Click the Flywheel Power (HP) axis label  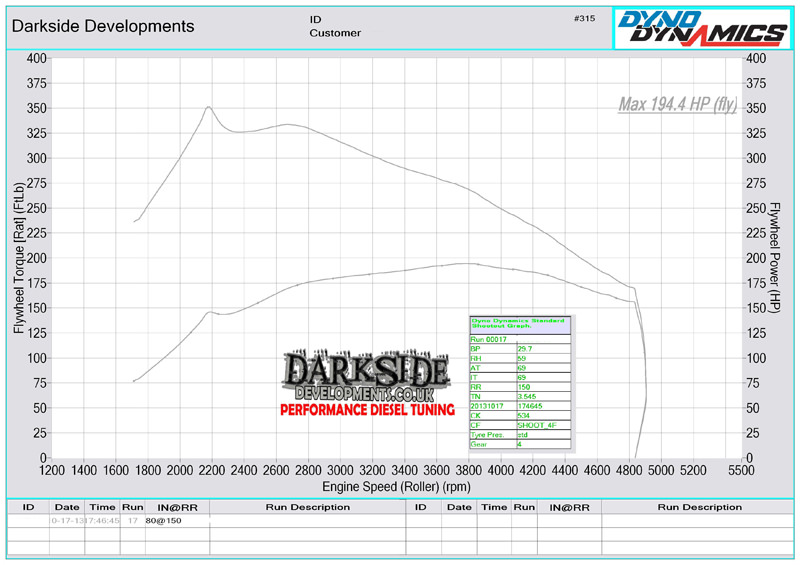(774, 257)
